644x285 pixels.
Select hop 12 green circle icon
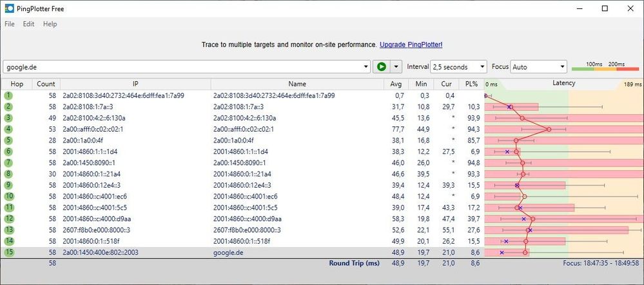[x=9, y=219]
